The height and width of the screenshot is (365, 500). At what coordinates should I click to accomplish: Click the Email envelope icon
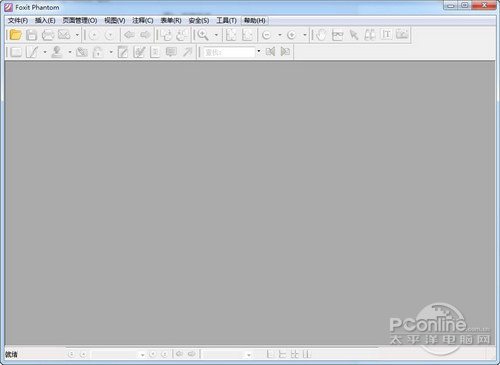coord(64,35)
